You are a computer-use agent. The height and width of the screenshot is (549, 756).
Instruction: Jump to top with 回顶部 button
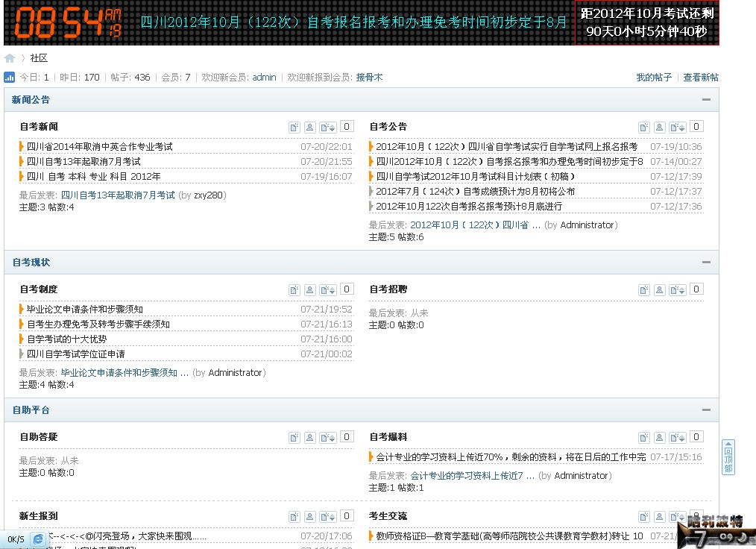click(728, 457)
